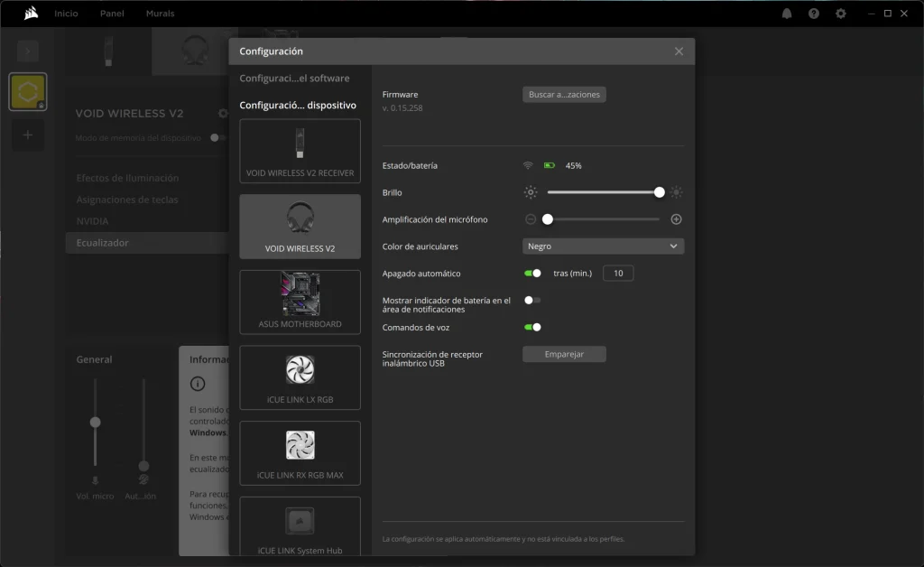Open Asignaciones de teclas section
The image size is (924, 567).
point(126,200)
